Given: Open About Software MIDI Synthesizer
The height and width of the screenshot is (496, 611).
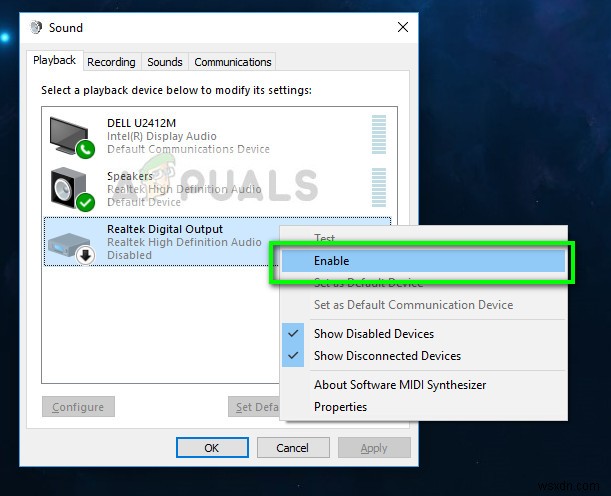Looking at the screenshot, I should [423, 385].
